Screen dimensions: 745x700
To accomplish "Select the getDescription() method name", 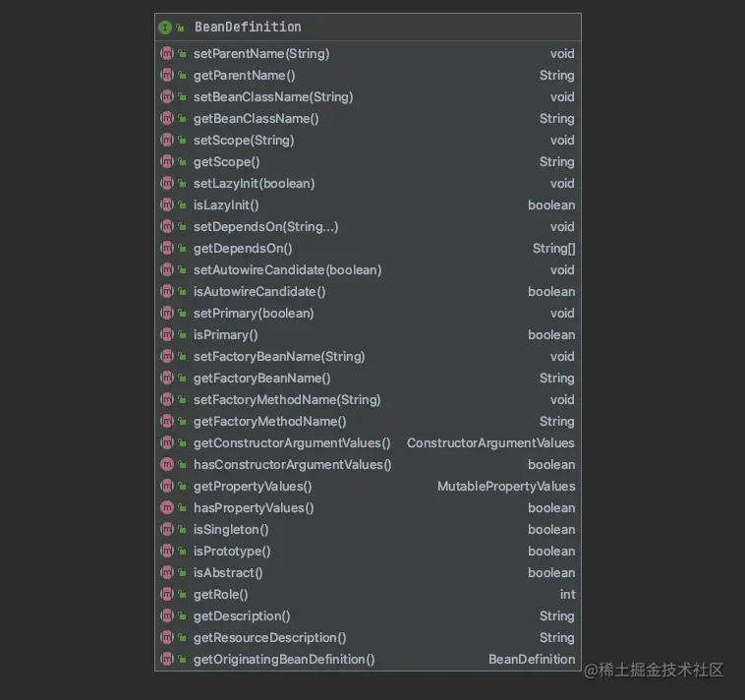I will click(242, 615).
